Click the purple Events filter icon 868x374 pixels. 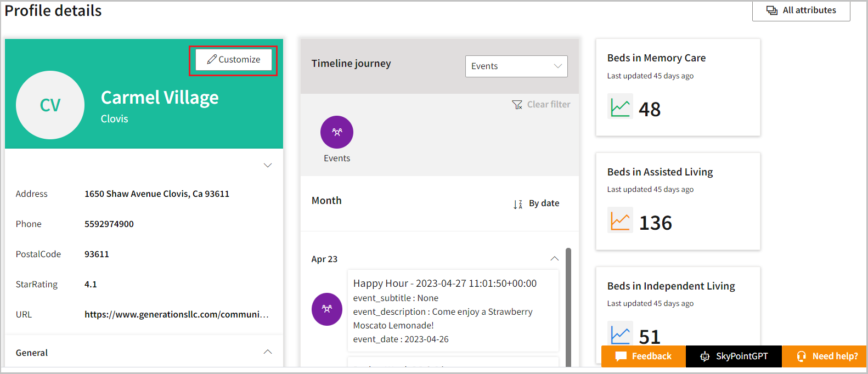coord(336,132)
